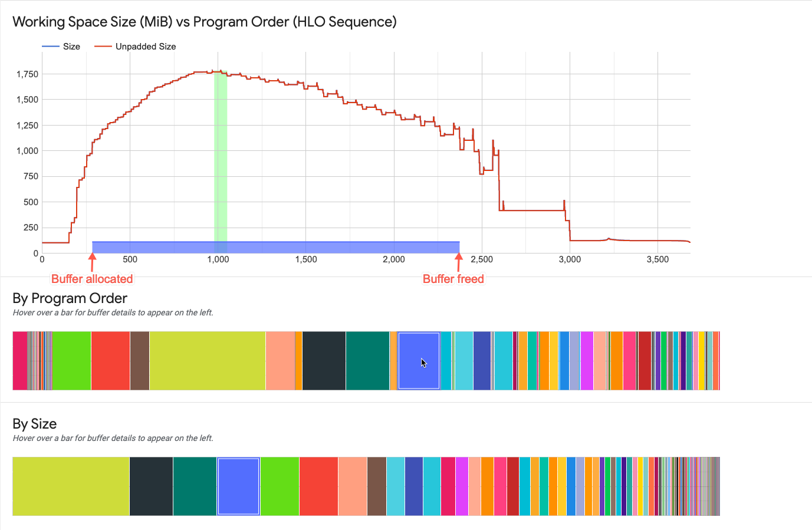Select the lime green bar in By Program Order
Screen dimensions: 812x530
(x=71, y=361)
